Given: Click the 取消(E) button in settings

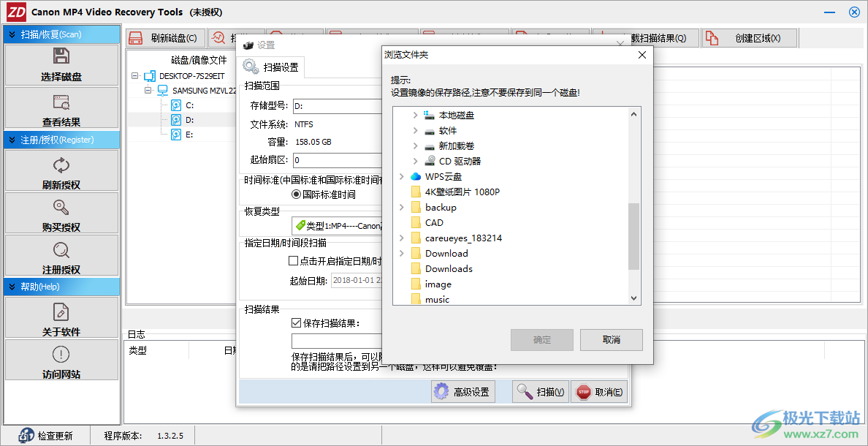Looking at the screenshot, I should coord(600,392).
